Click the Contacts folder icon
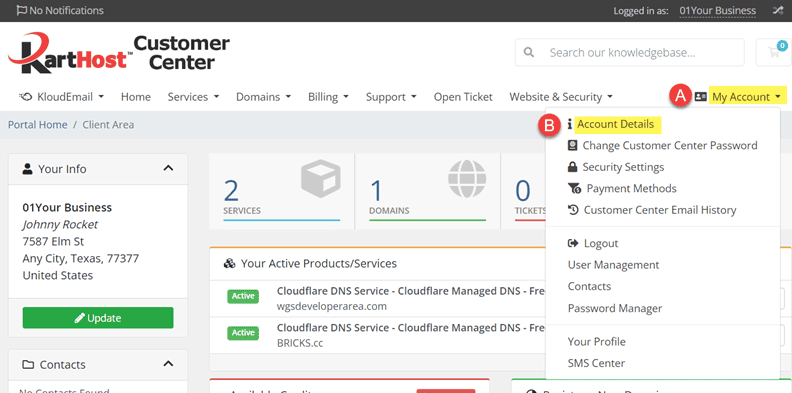The image size is (792, 393). click(x=28, y=365)
